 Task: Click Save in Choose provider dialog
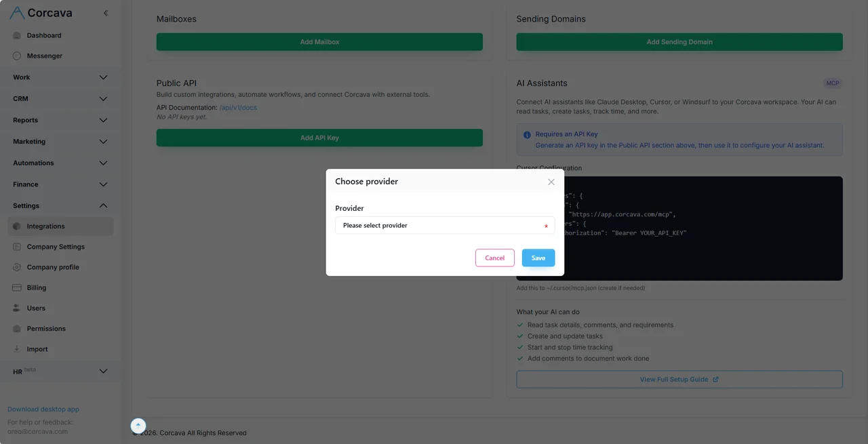pyautogui.click(x=538, y=258)
